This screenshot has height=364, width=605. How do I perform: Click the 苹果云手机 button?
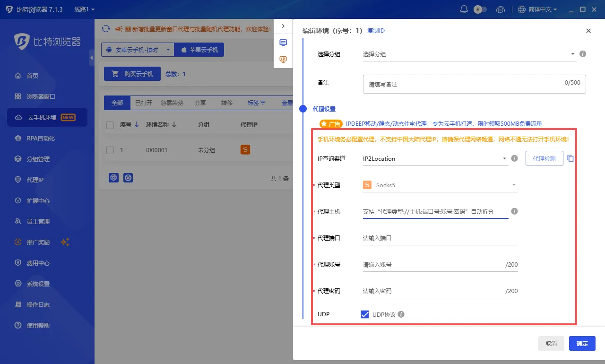click(x=199, y=50)
